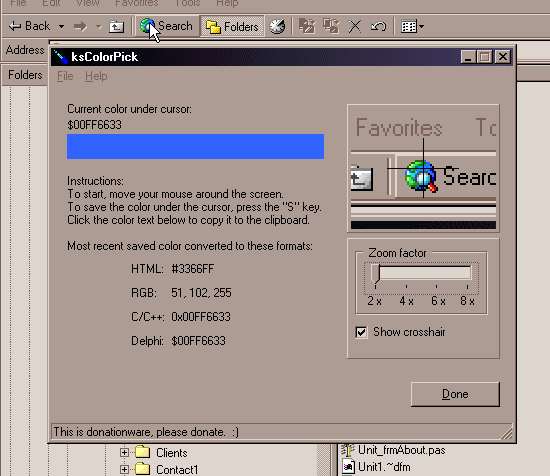Click the Move To toolbar icon

[307, 26]
